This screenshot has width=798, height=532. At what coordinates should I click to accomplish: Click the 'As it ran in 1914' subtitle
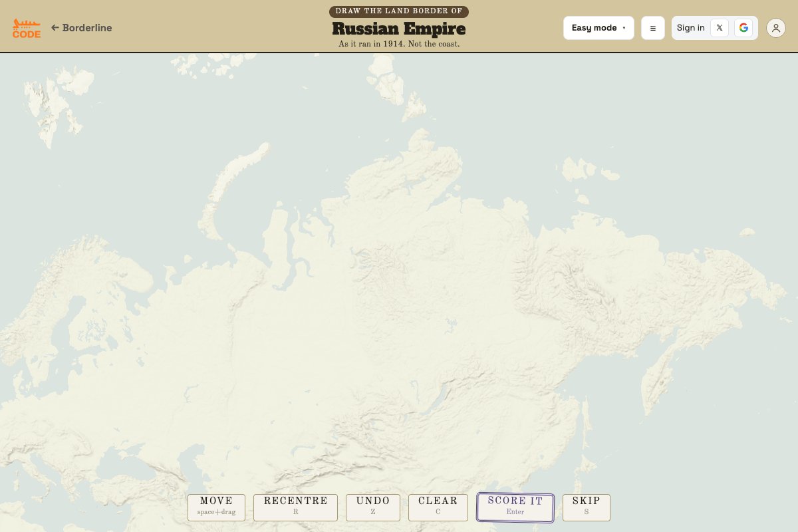(x=399, y=44)
